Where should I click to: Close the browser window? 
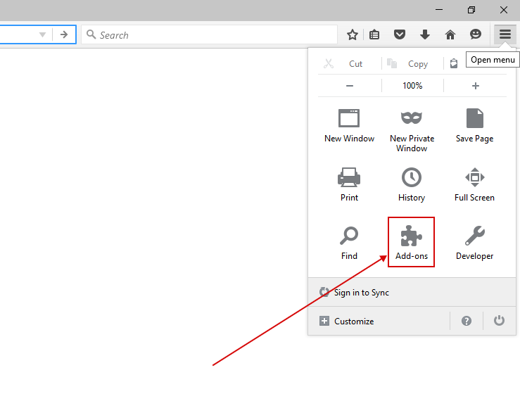pos(503,10)
